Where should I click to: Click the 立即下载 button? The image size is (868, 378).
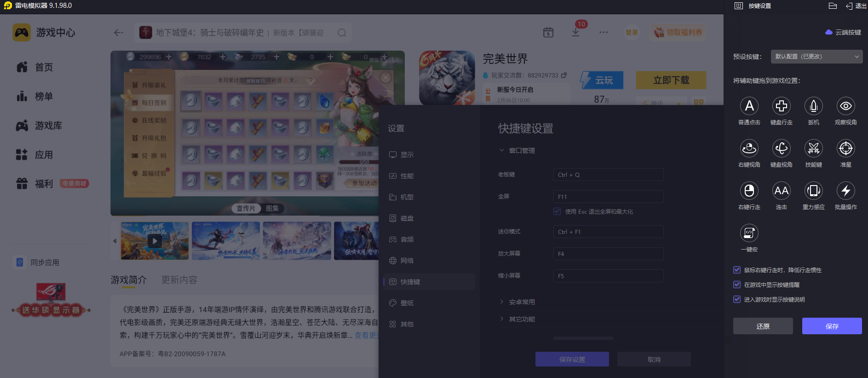point(671,80)
